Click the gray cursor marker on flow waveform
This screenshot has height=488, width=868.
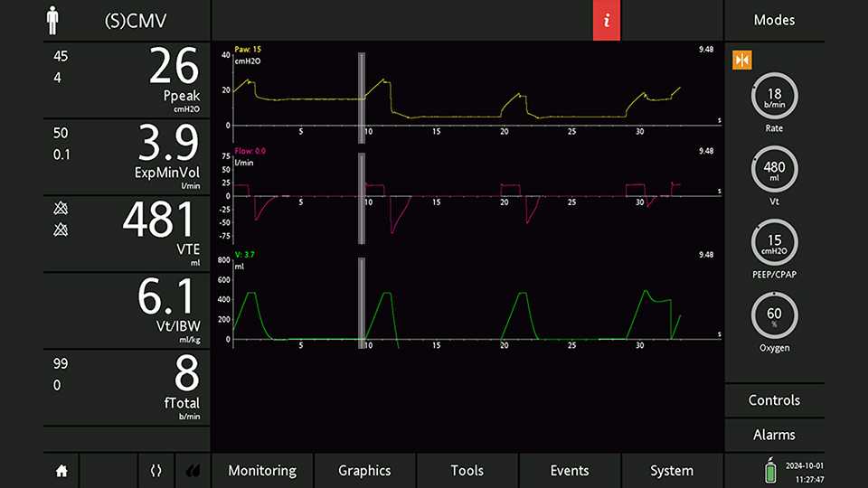(x=362, y=199)
